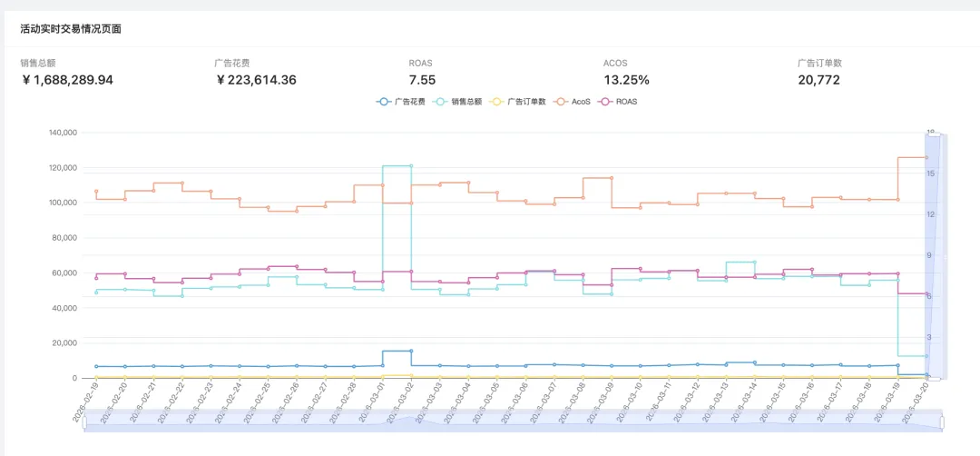980x456 pixels.
Task: Click the horizontal date range slider bar
Action: [x=513, y=421]
